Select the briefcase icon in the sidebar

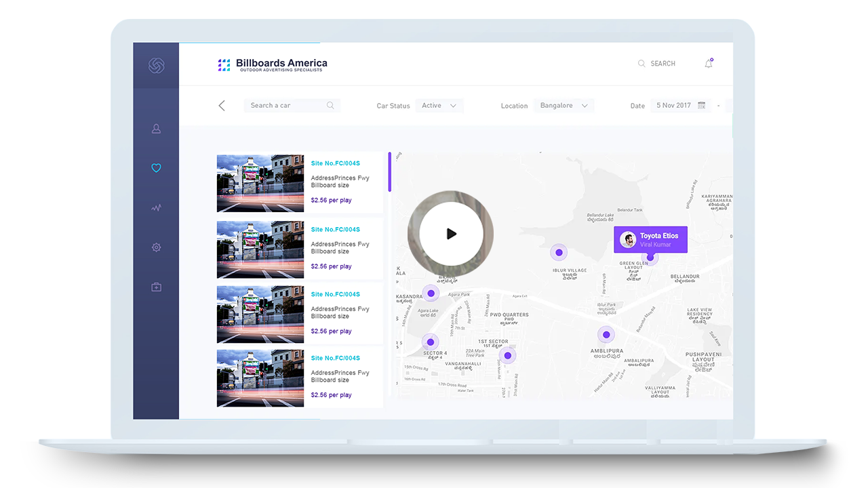click(156, 287)
